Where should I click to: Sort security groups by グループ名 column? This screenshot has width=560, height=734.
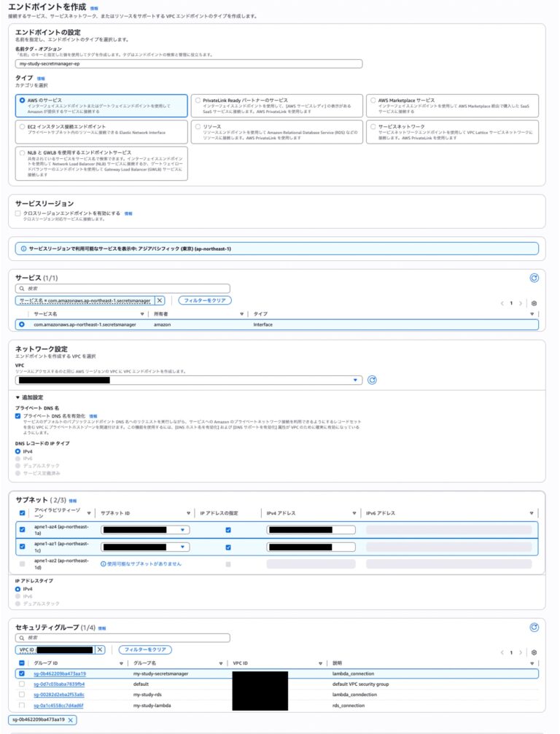152,663
